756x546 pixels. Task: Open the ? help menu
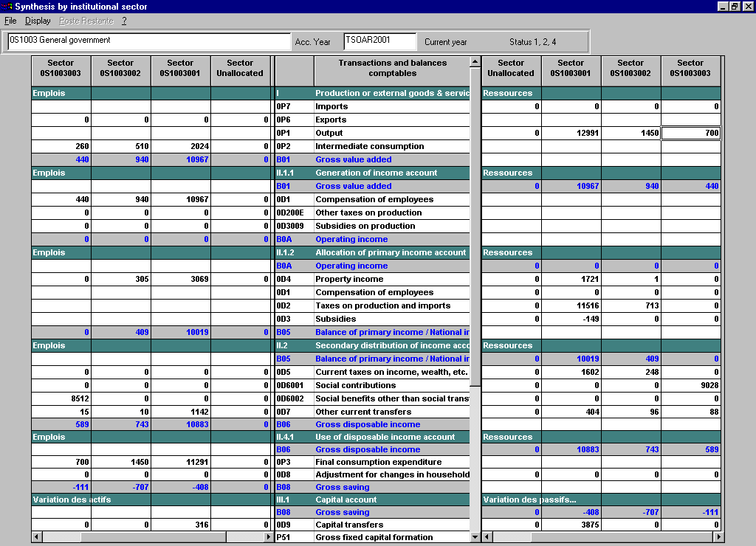tap(124, 21)
